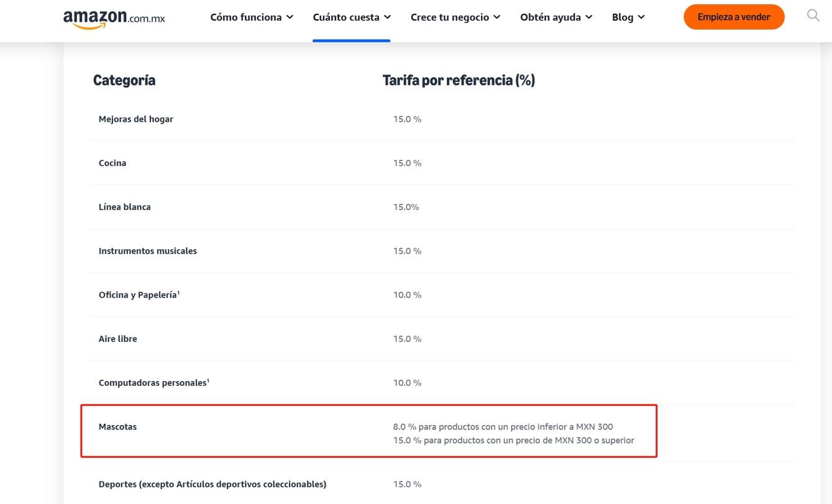
Task: Select the Oficina y Papelería category label
Action: [x=139, y=295]
